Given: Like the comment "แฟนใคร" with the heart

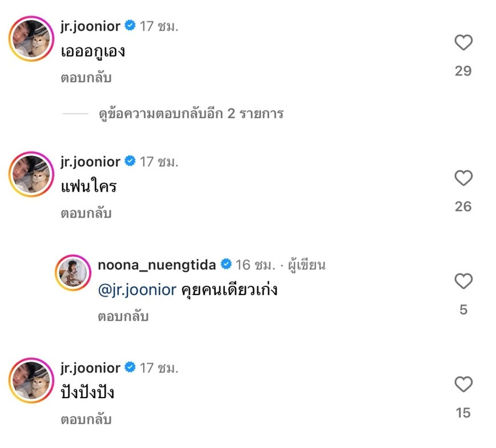Looking at the screenshot, I should 463,178.
